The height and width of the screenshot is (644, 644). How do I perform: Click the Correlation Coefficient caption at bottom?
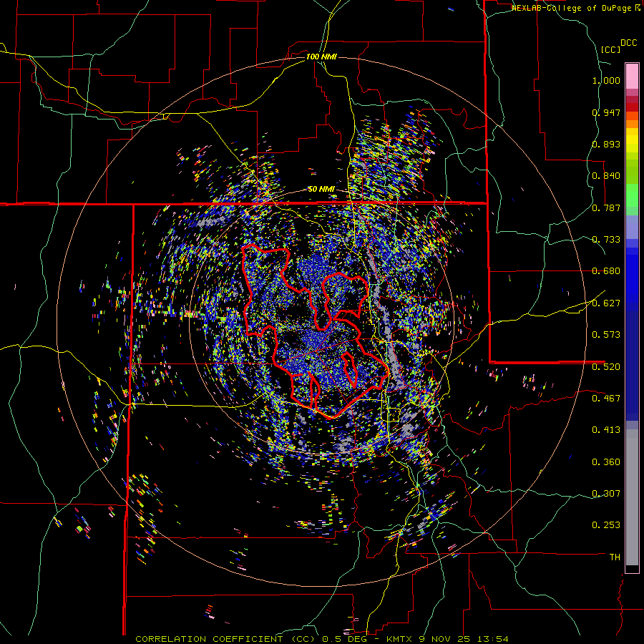tap(321, 639)
